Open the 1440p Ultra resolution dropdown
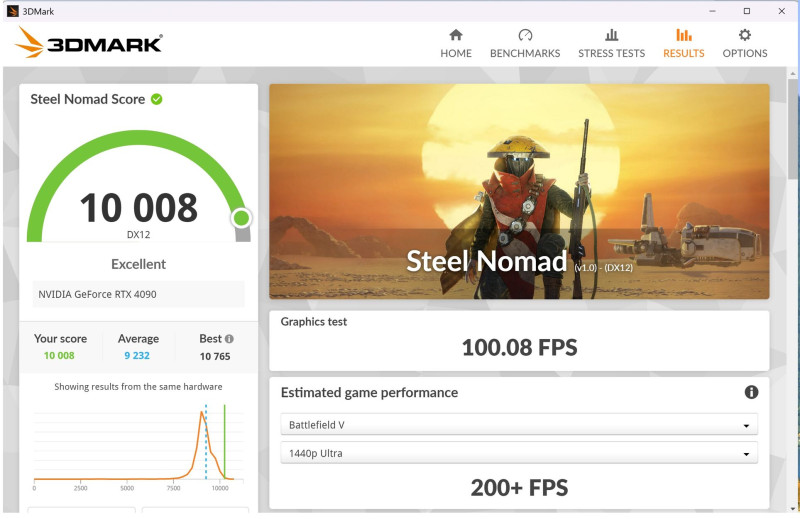 [519, 453]
